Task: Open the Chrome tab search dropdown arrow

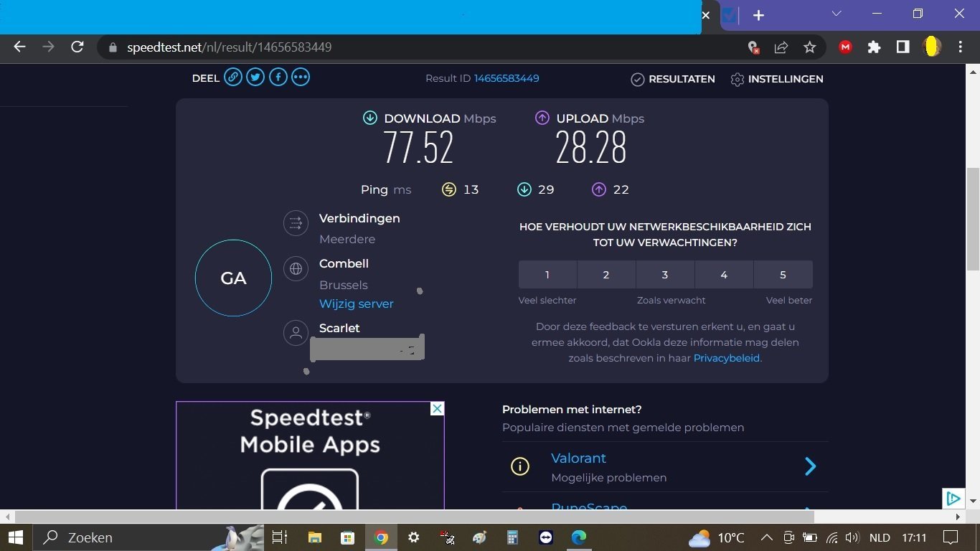Action: [836, 14]
